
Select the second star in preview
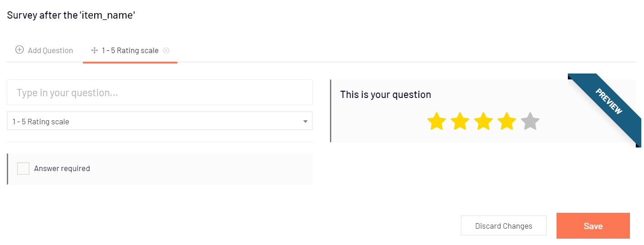pyautogui.click(x=460, y=122)
